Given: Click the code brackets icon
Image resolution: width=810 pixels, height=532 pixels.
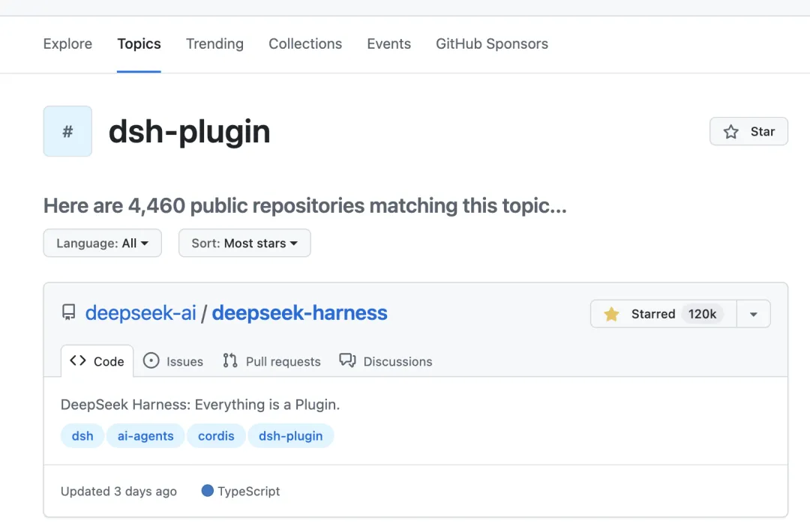Looking at the screenshot, I should tap(78, 360).
